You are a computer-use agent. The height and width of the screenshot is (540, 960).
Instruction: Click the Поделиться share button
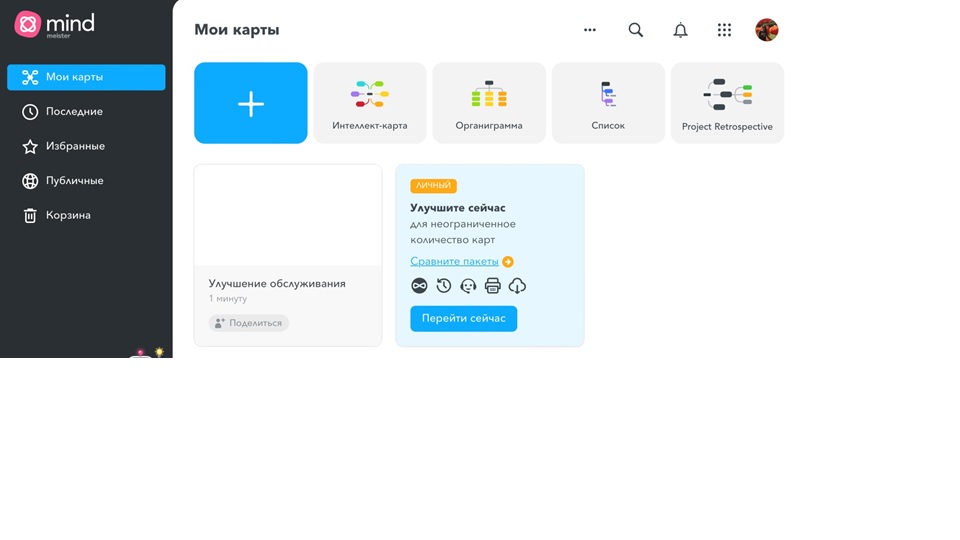[249, 323]
